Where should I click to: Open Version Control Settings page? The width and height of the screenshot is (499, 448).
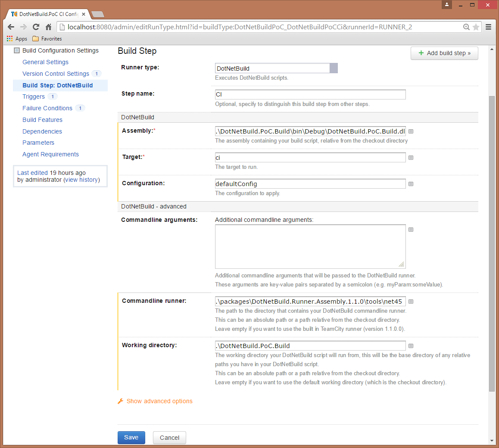point(56,74)
